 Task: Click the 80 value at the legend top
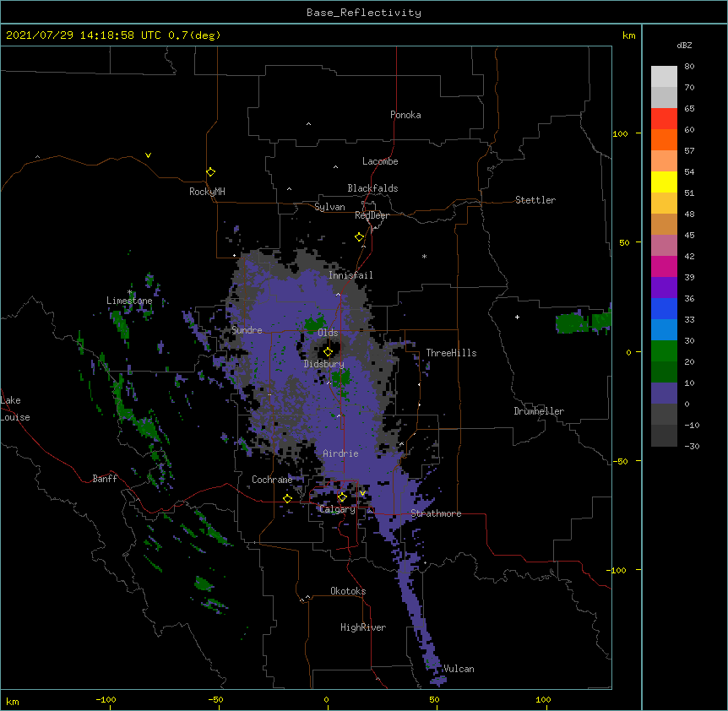click(689, 67)
